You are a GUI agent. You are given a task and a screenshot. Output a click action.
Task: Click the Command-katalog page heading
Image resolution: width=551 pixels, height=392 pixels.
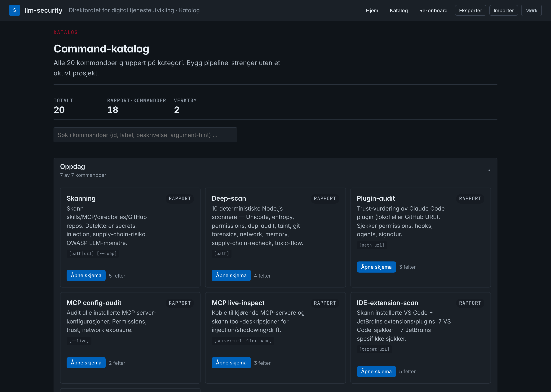tap(101, 49)
